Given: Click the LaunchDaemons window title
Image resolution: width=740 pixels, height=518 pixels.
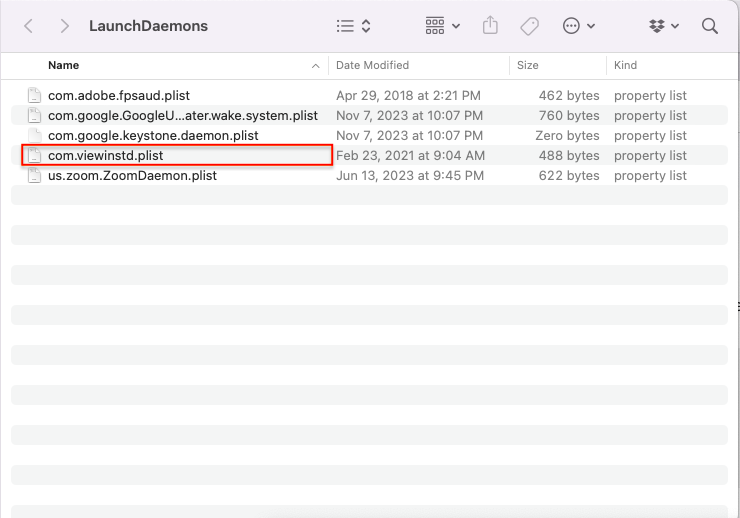Looking at the screenshot, I should pos(148,26).
